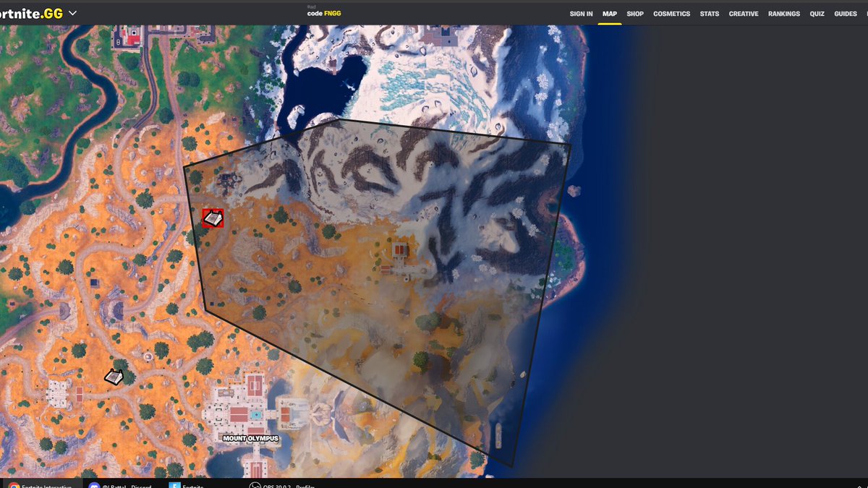The height and width of the screenshot is (488, 868).
Task: Go to the SHOP page
Action: point(635,14)
